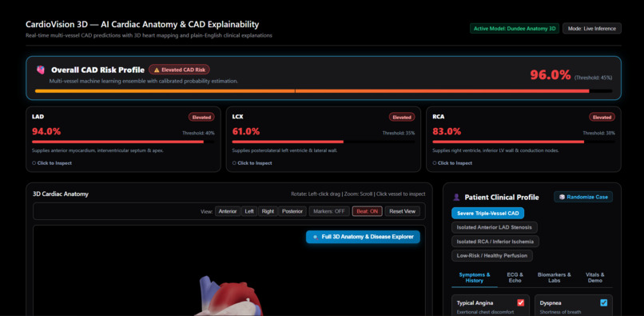Viewport: 644px width, 316px height.
Task: Click the Reset View button
Action: point(403,211)
